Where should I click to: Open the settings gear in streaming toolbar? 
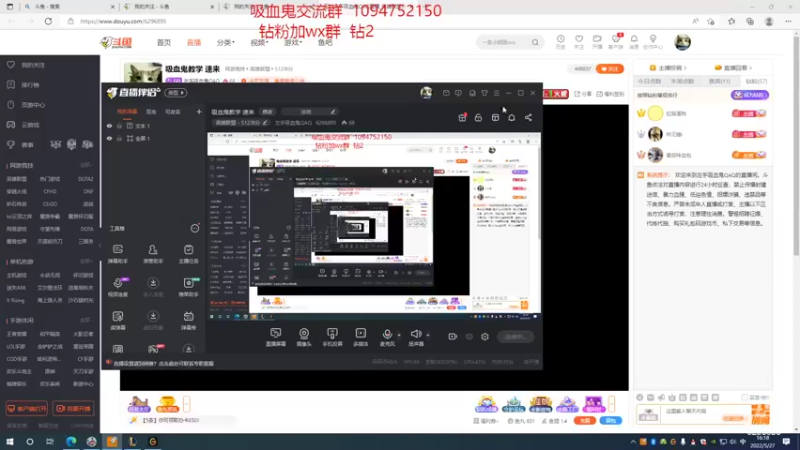485,337
